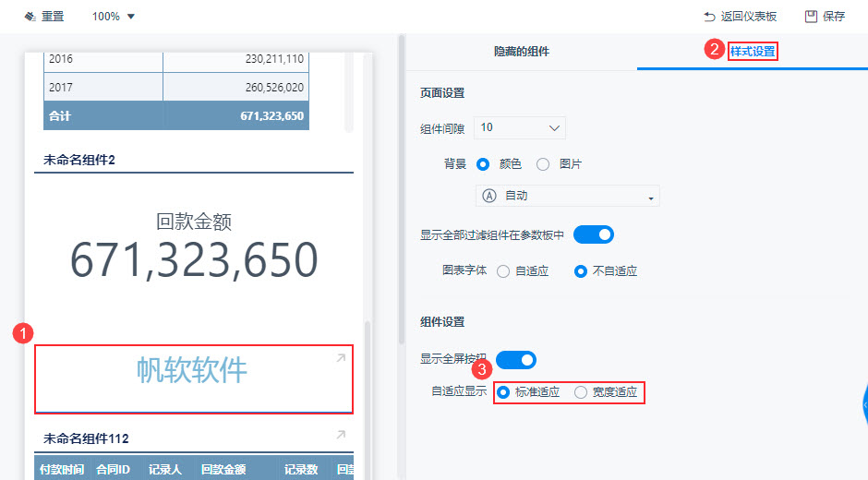The image size is (868, 480).
Task: Click the 合同ID column header
Action: point(113,470)
